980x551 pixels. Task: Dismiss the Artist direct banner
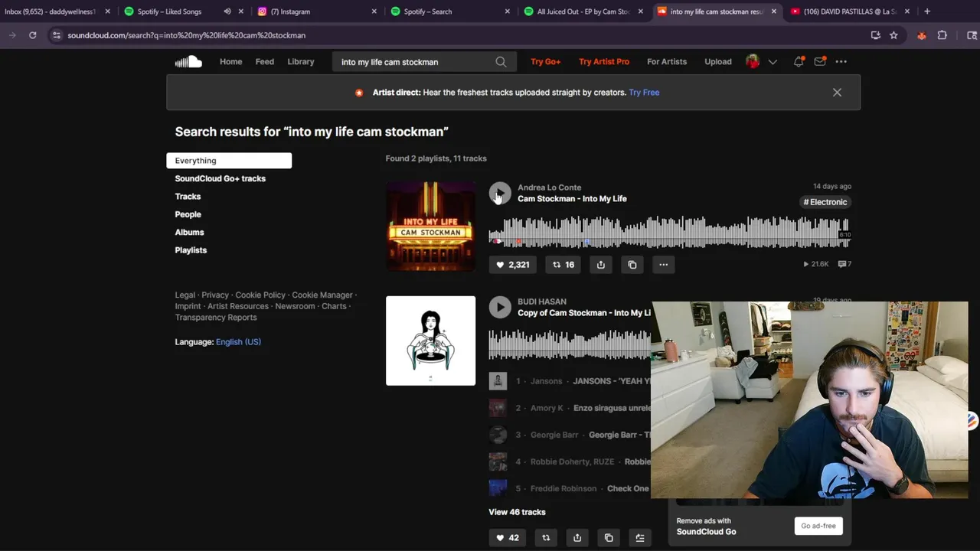click(837, 93)
